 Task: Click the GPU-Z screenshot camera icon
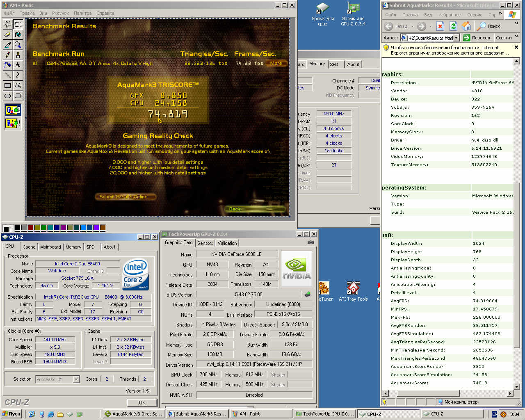[x=311, y=242]
